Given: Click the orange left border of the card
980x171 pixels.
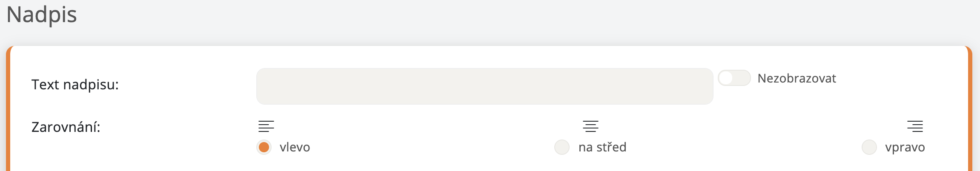Looking at the screenshot, I should click(x=8, y=111).
